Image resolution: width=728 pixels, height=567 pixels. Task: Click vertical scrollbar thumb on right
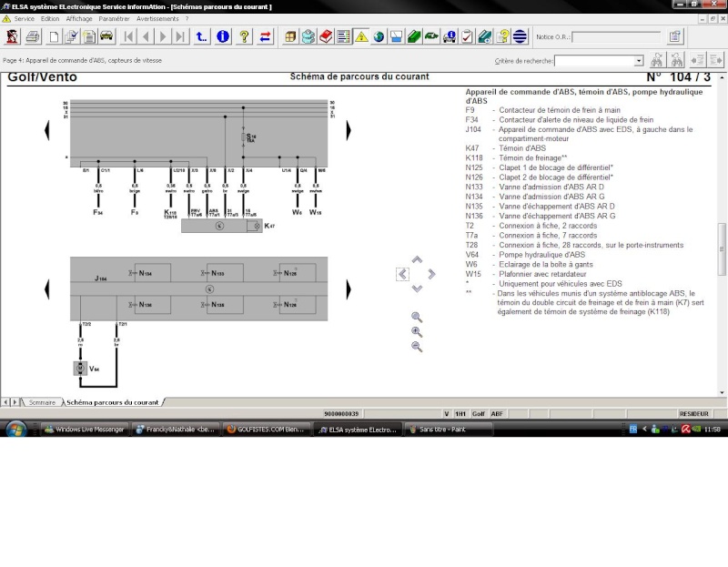pyautogui.click(x=722, y=248)
